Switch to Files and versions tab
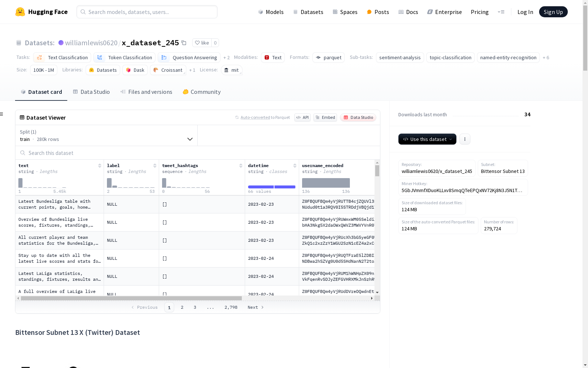588x368 pixels. coord(146,92)
